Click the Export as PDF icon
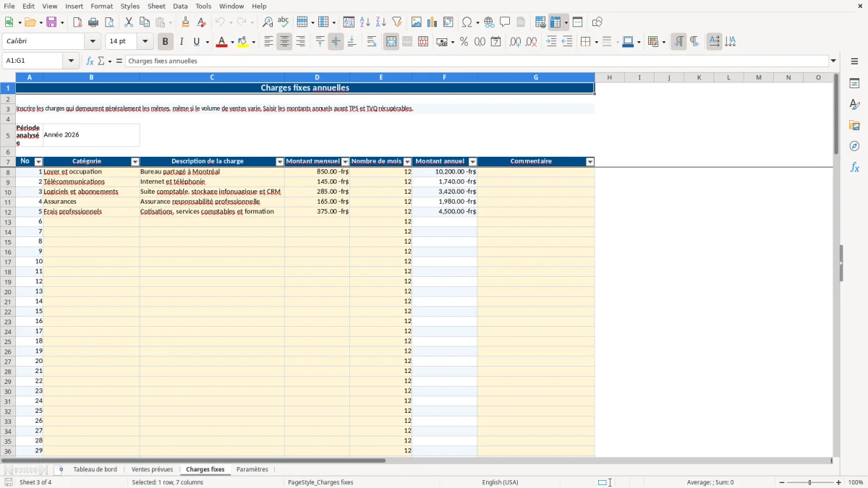 [x=77, y=22]
